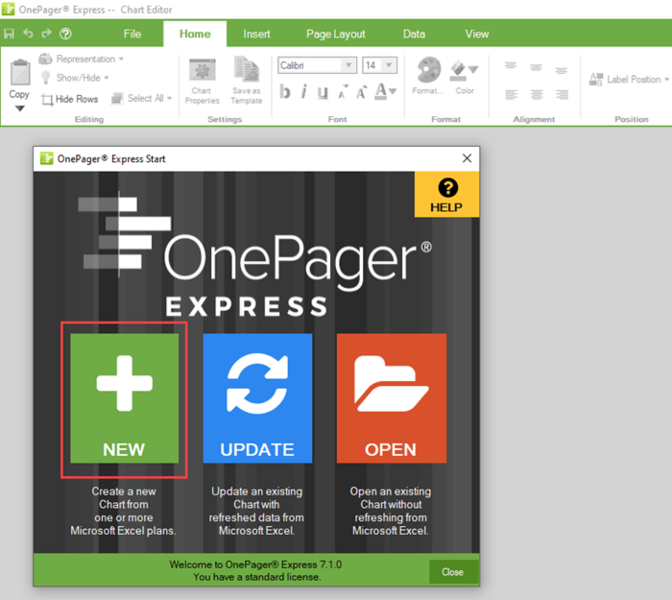The width and height of the screenshot is (672, 600).
Task: Open the File menu tab
Action: (132, 34)
